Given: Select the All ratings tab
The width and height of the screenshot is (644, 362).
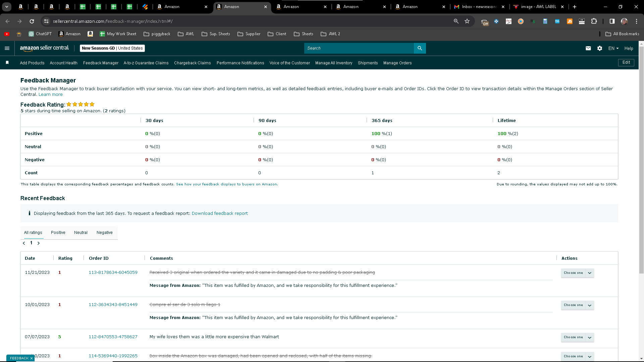Looking at the screenshot, I should [x=33, y=233].
